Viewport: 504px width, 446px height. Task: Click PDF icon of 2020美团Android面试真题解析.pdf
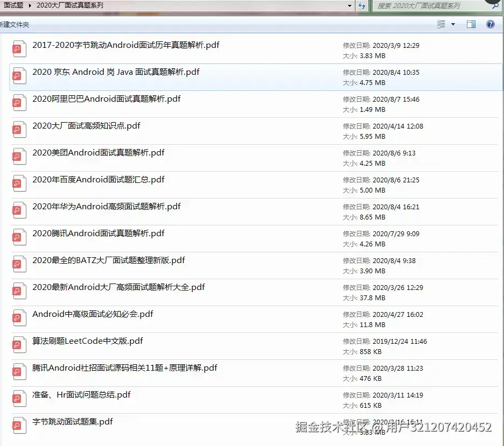(19, 157)
